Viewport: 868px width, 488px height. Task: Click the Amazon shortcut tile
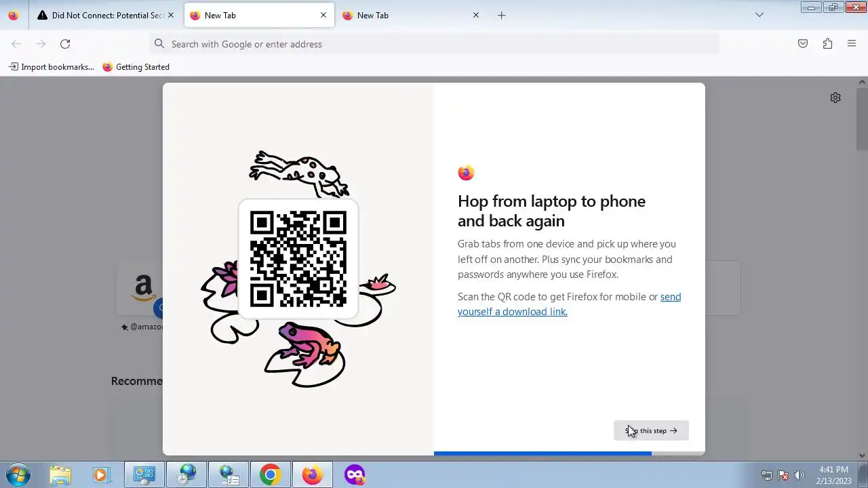[144, 288]
